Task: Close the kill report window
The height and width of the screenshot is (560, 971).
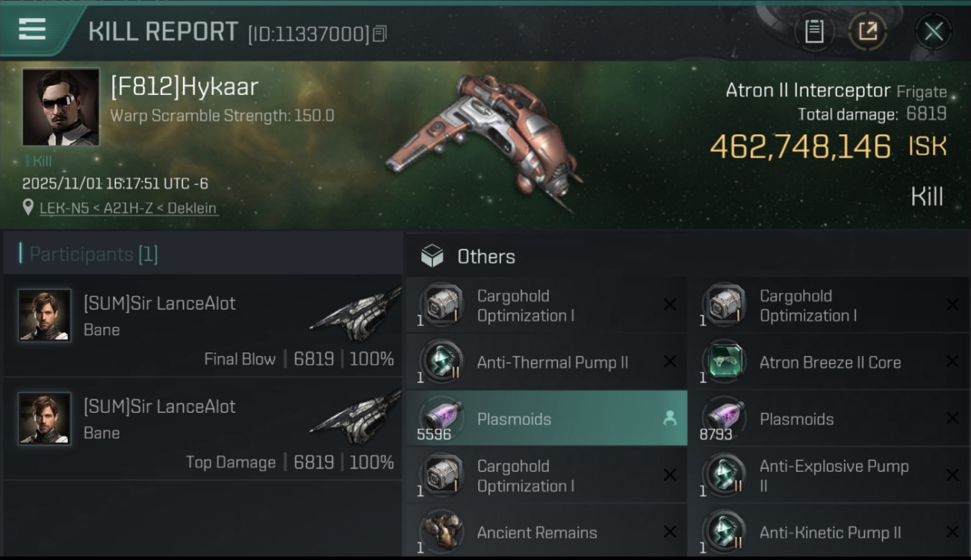Action: [x=933, y=31]
